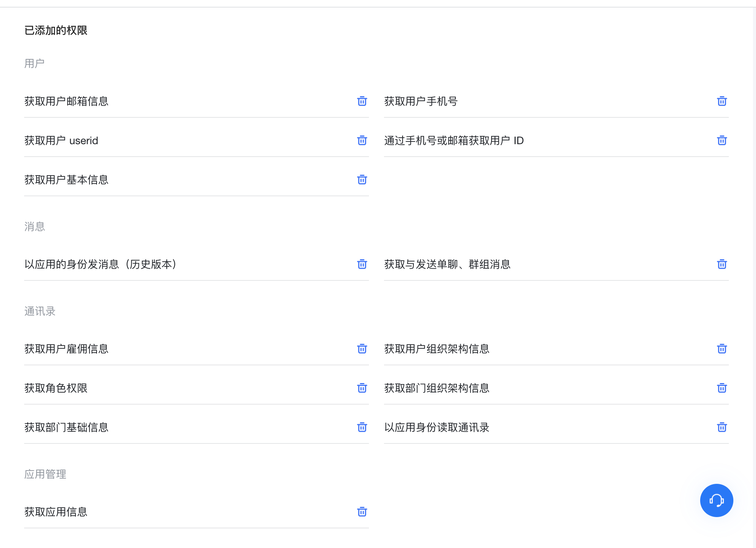Remove the 获取部门基础信息 permission
The image size is (756, 548).
click(x=362, y=427)
